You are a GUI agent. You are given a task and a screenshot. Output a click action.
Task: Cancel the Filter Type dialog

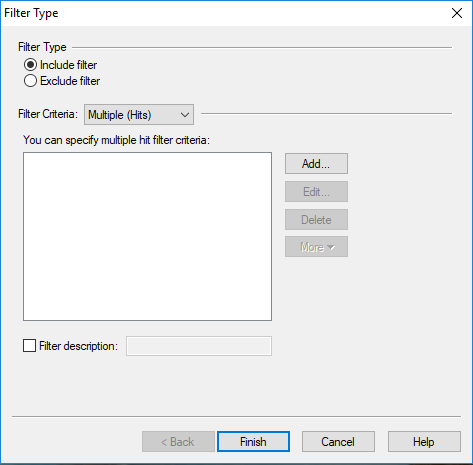[x=338, y=442]
